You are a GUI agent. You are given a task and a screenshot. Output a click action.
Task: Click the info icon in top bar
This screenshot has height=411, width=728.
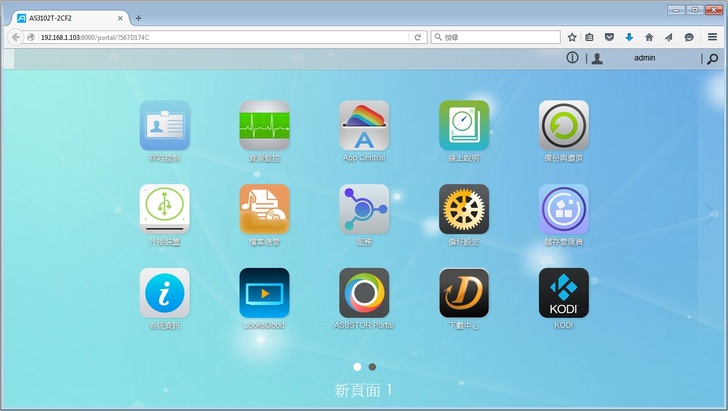(x=572, y=58)
